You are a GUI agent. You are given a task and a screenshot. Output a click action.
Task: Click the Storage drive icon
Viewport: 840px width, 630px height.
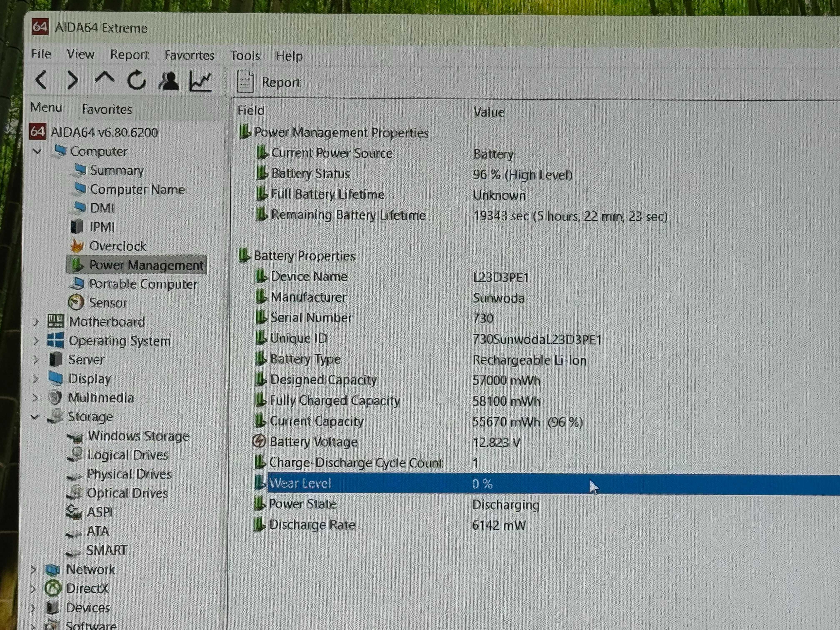coord(55,416)
